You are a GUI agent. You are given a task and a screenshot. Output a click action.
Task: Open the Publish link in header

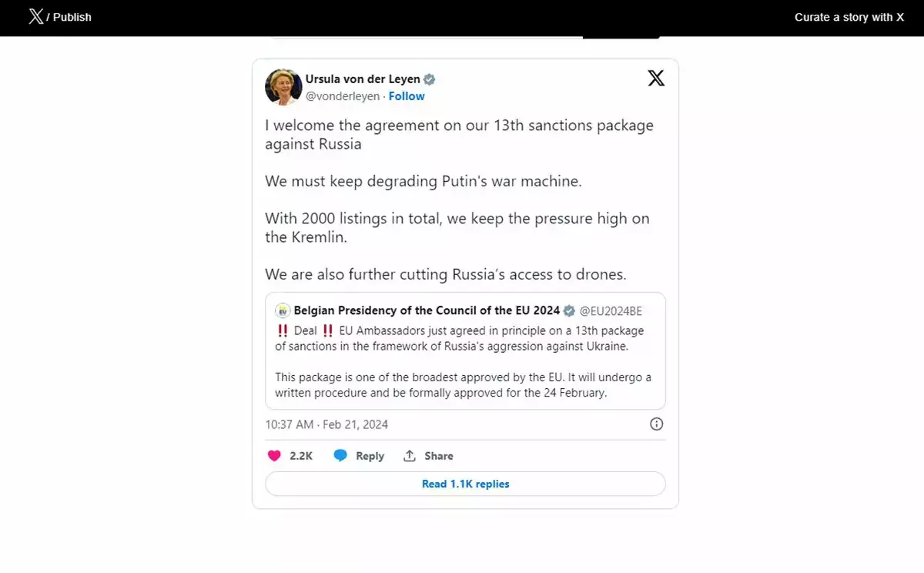pos(72,17)
